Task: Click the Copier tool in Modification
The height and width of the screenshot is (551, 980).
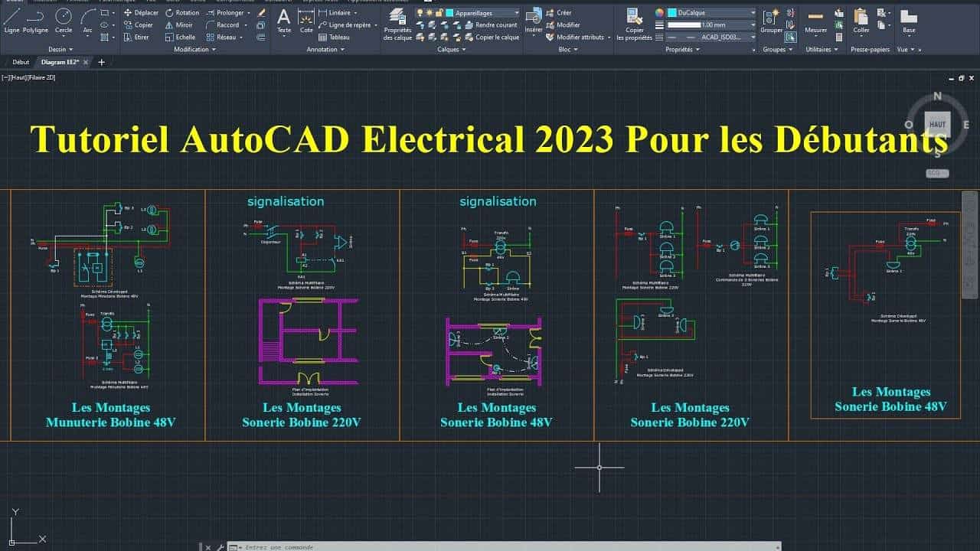Action: 138,24
